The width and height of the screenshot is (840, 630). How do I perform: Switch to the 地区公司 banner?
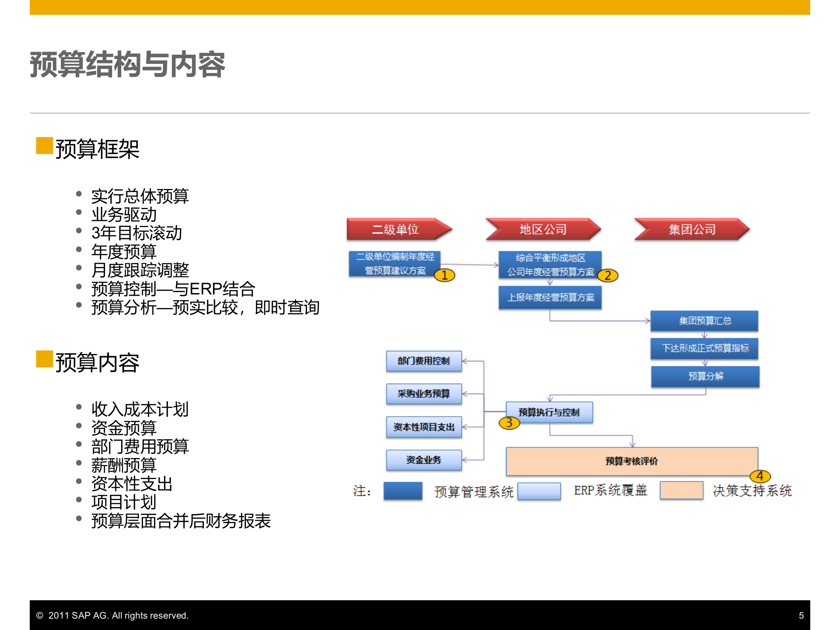[542, 229]
